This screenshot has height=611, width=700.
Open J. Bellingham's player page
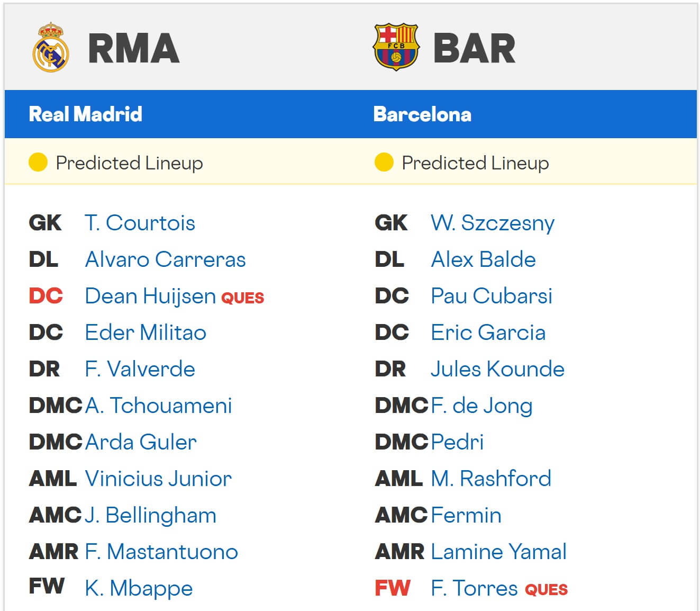tap(150, 515)
